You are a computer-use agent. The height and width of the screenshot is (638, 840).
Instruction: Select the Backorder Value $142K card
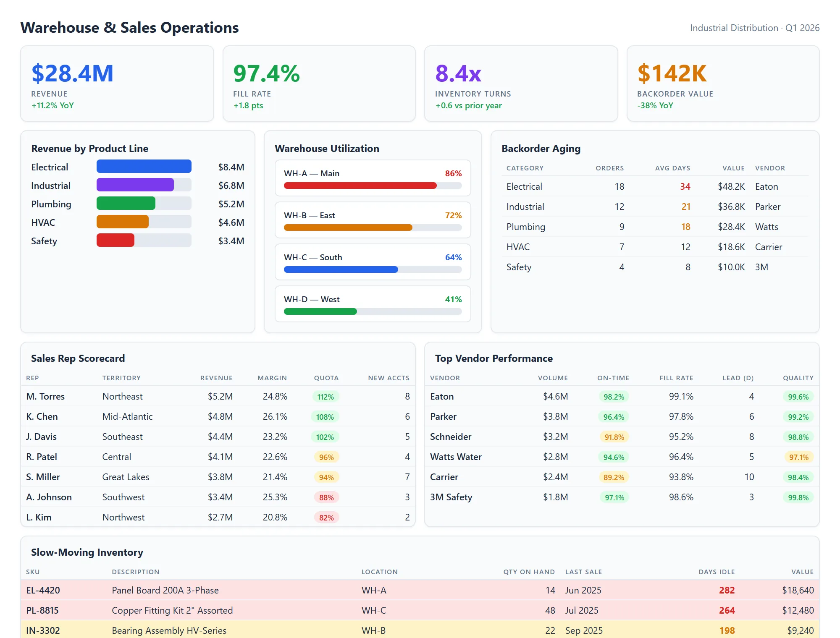pos(722,83)
